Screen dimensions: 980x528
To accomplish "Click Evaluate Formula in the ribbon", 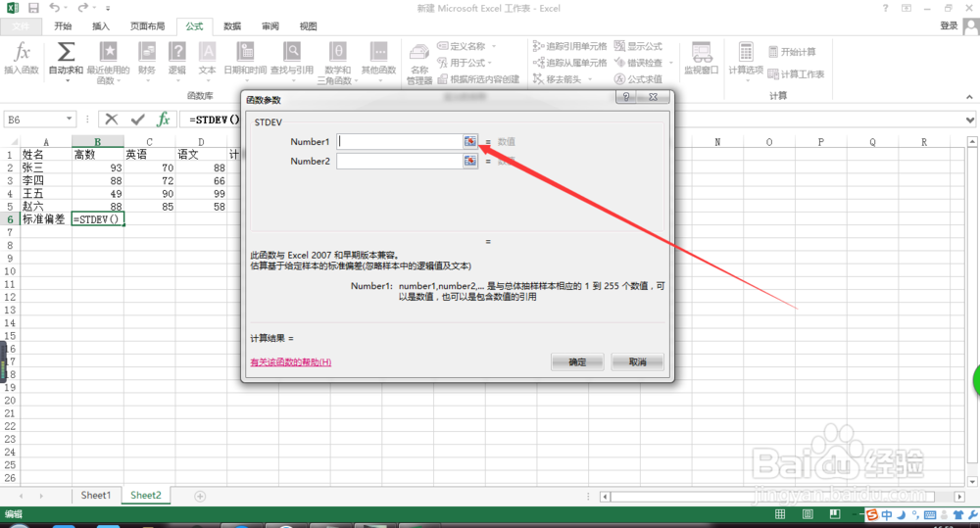I will point(638,78).
